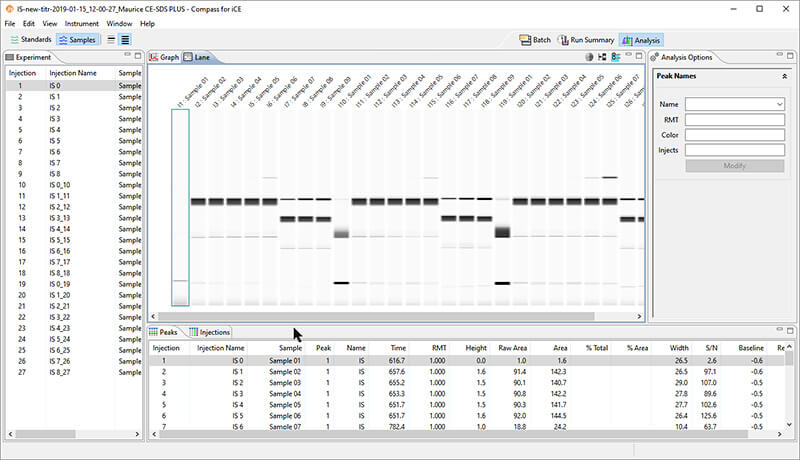Viewport: 800px width, 460px height.
Task: Select injection 10 named IS 0_10
Action: pyautogui.click(x=74, y=185)
